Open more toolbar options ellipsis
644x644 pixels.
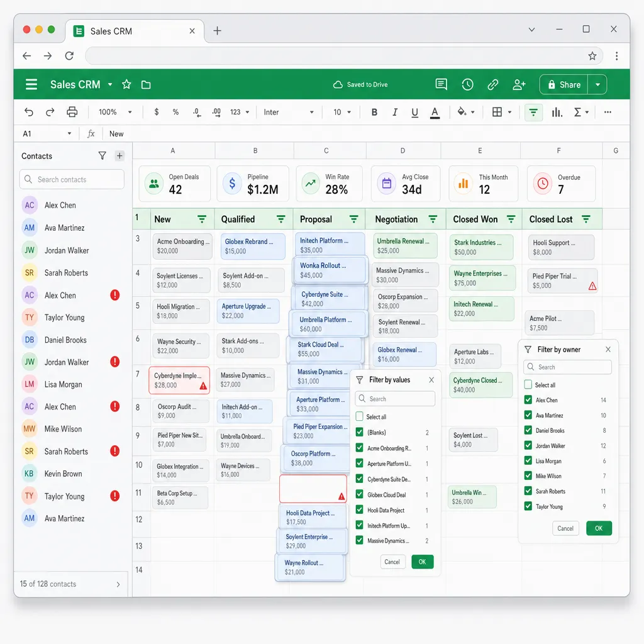pos(608,112)
